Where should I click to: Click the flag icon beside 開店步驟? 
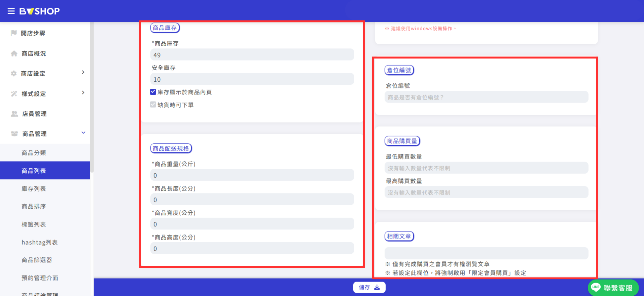coord(14,33)
